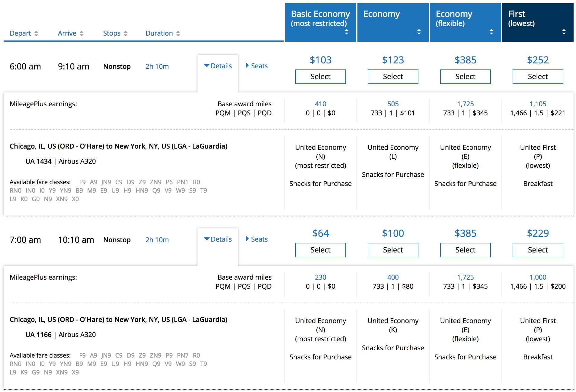
Task: Select the $100 Economy fare
Action: [x=393, y=250]
